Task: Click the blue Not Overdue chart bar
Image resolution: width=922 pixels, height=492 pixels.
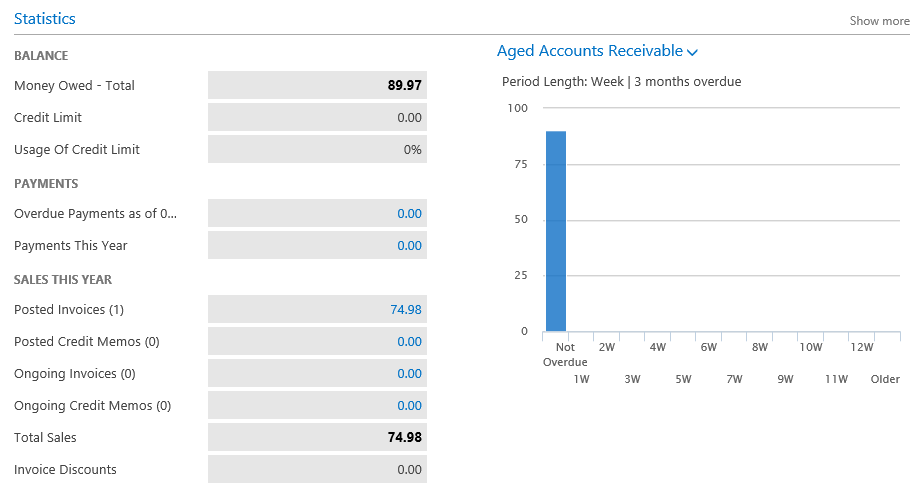Action: point(556,230)
